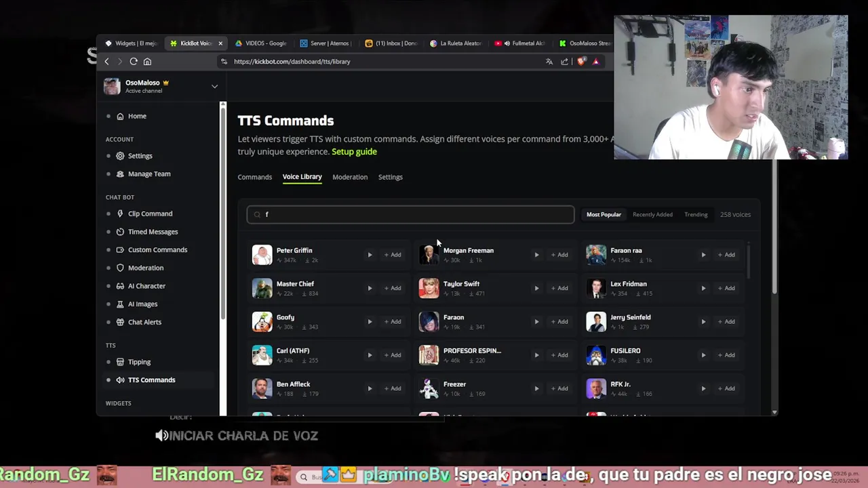This screenshot has width=868, height=488.
Task: Open Manage Team in the sidebar
Action: [149, 174]
